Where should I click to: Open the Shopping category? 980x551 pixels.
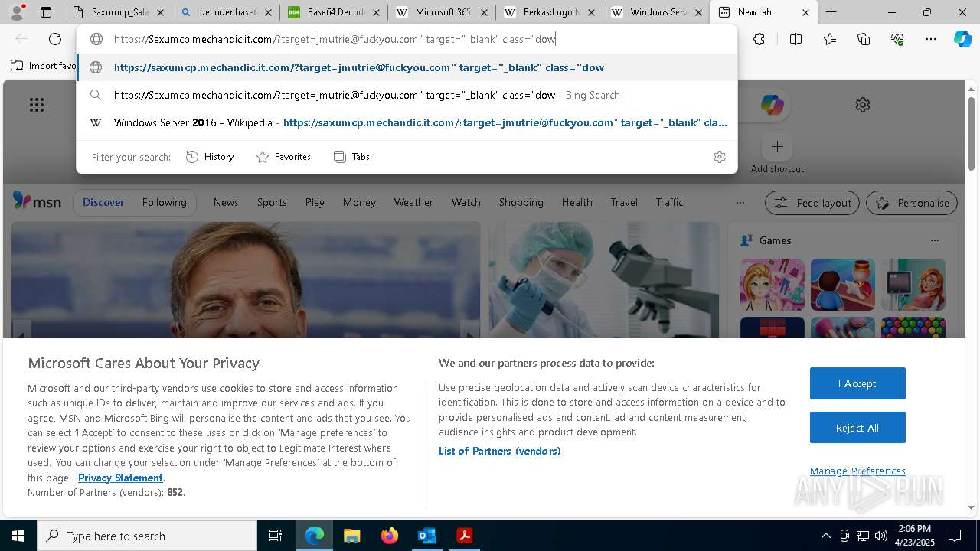[x=521, y=202]
